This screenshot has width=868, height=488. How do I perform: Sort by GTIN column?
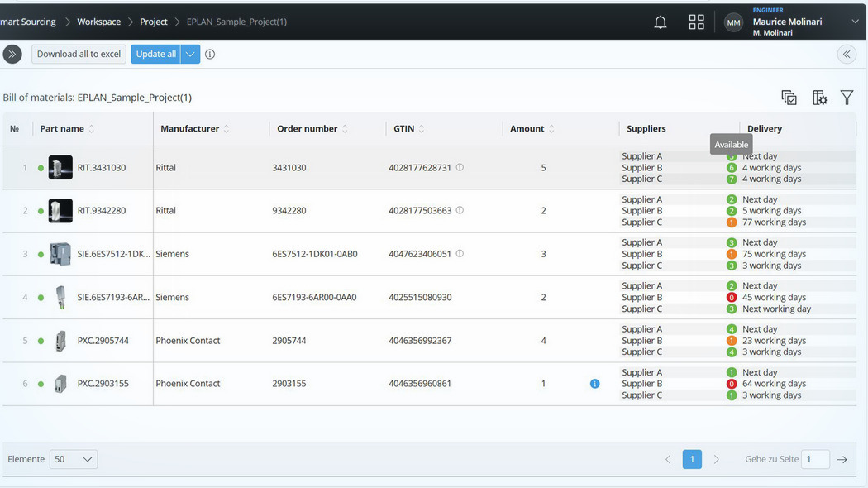click(x=422, y=128)
